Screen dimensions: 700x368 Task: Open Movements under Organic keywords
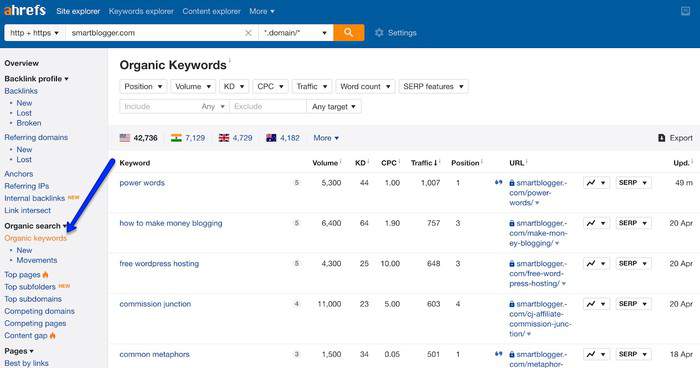pos(37,260)
